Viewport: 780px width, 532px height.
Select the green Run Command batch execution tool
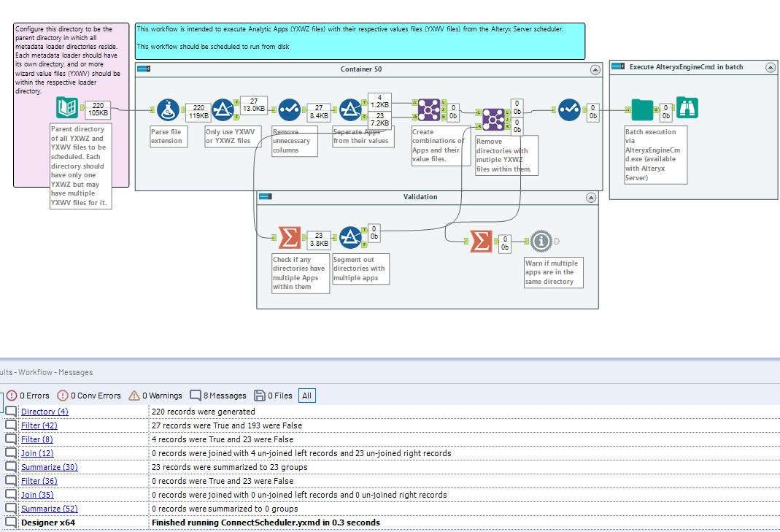pyautogui.click(x=642, y=109)
